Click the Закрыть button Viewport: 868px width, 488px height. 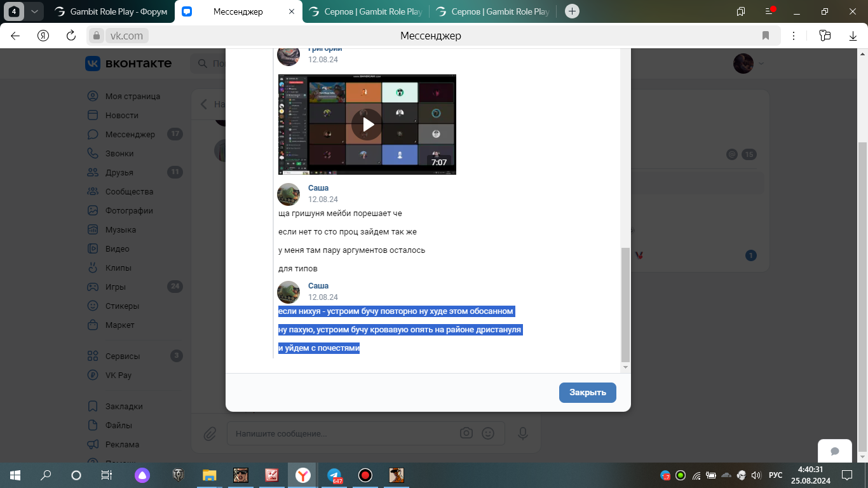pos(587,392)
